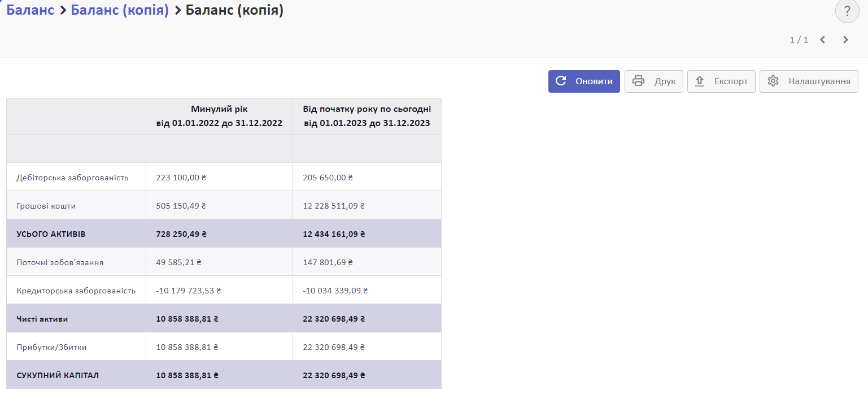Open the help question mark icon
Screen dimensions: 868x411
coord(847,11)
